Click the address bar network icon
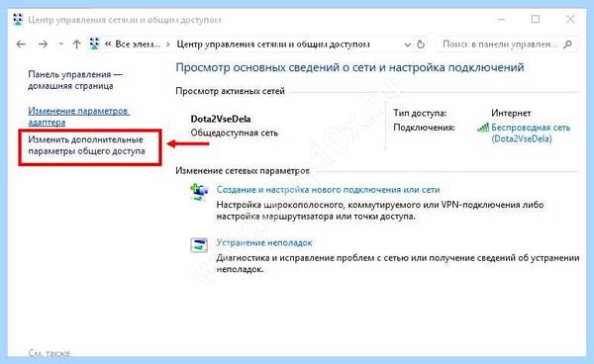The image size is (594, 364). (94, 44)
